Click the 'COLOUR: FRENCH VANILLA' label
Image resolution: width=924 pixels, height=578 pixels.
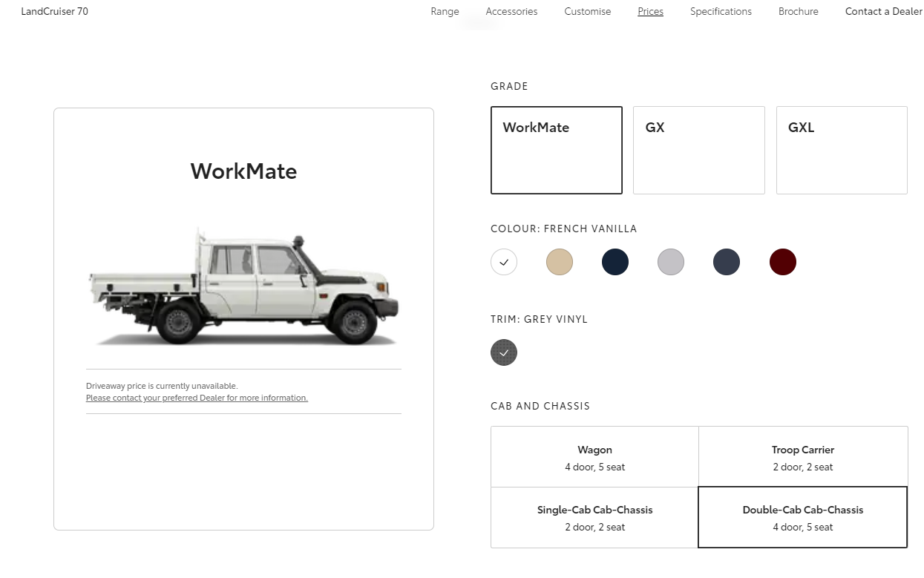pyautogui.click(x=564, y=229)
